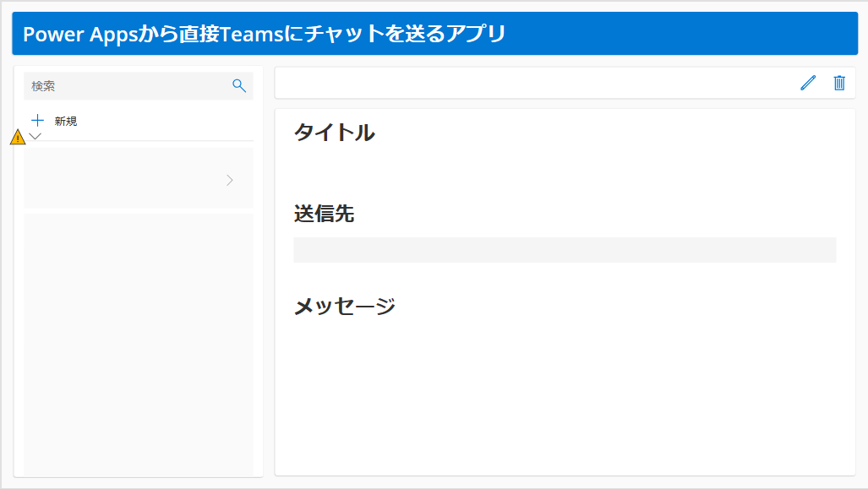This screenshot has height=489, width=868.
Task: Click the plus icon beside 新規
Action: click(x=38, y=121)
